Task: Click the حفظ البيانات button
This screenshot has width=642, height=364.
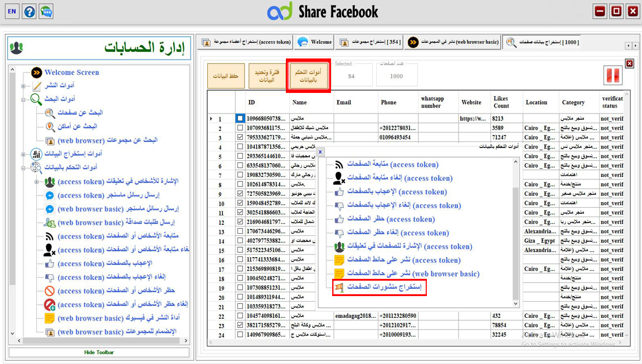Action: point(226,76)
